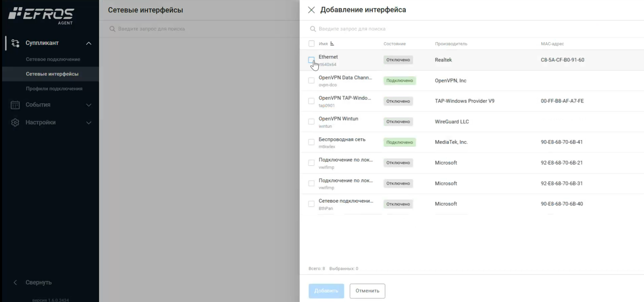
Task: Click the search magnifier in the add-interface panel
Action: click(313, 29)
